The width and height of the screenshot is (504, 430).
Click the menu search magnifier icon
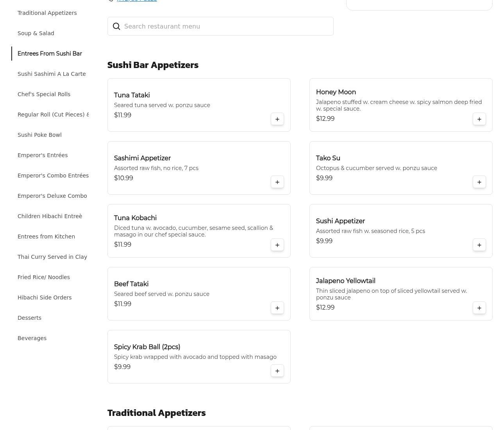point(116,26)
